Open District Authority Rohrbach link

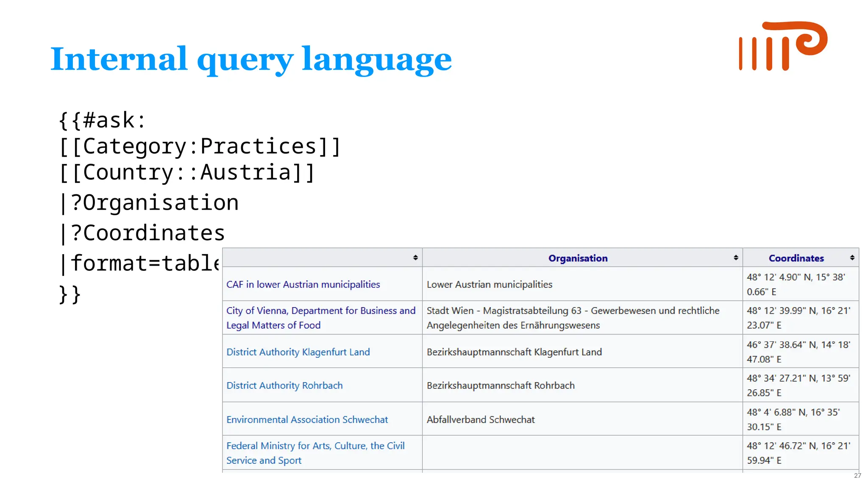coord(284,385)
